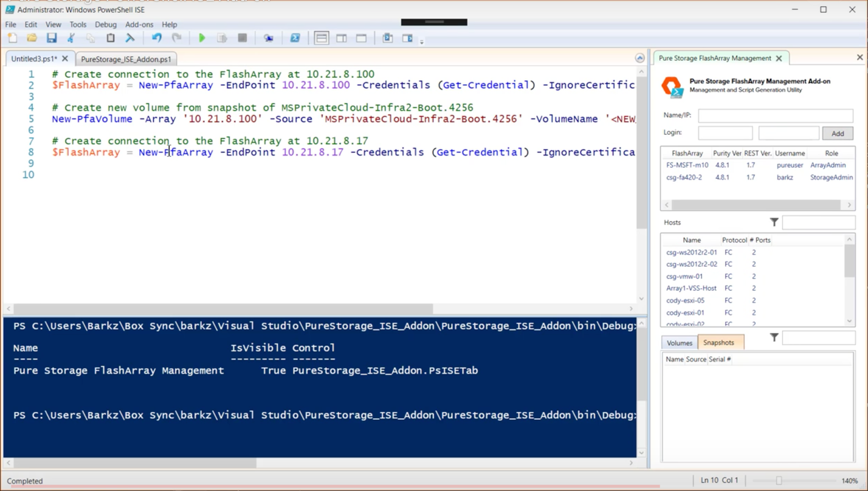
Task: Adjust the zoom slider in status bar
Action: tap(779, 481)
